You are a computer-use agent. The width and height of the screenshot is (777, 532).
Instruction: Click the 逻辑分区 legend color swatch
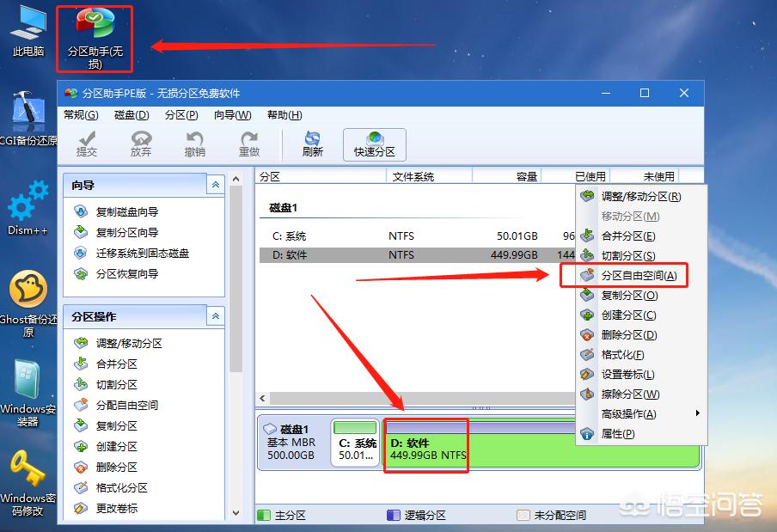pos(393,513)
